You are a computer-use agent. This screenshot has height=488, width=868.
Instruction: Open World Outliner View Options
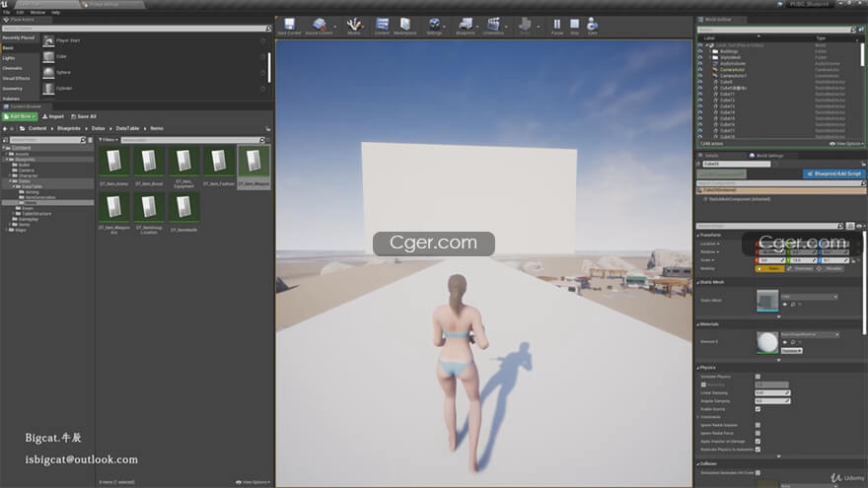(847, 144)
